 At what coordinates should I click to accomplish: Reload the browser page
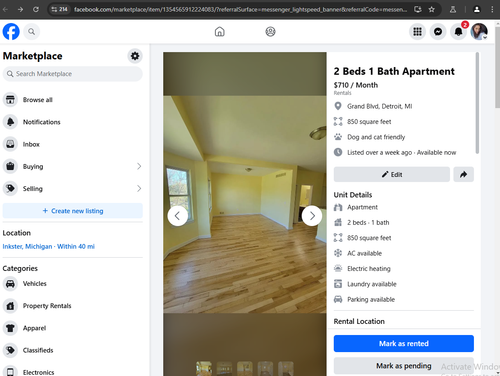coord(36,9)
